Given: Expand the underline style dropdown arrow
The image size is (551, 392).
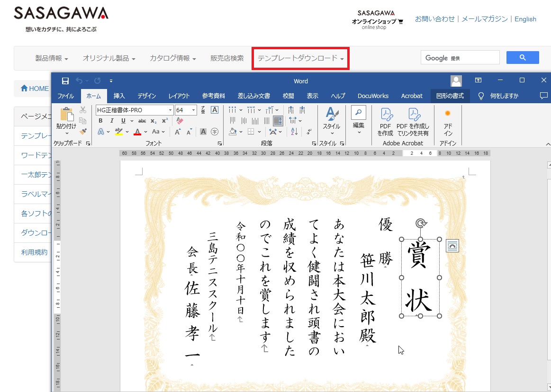Looking at the screenshot, I should (132, 121).
